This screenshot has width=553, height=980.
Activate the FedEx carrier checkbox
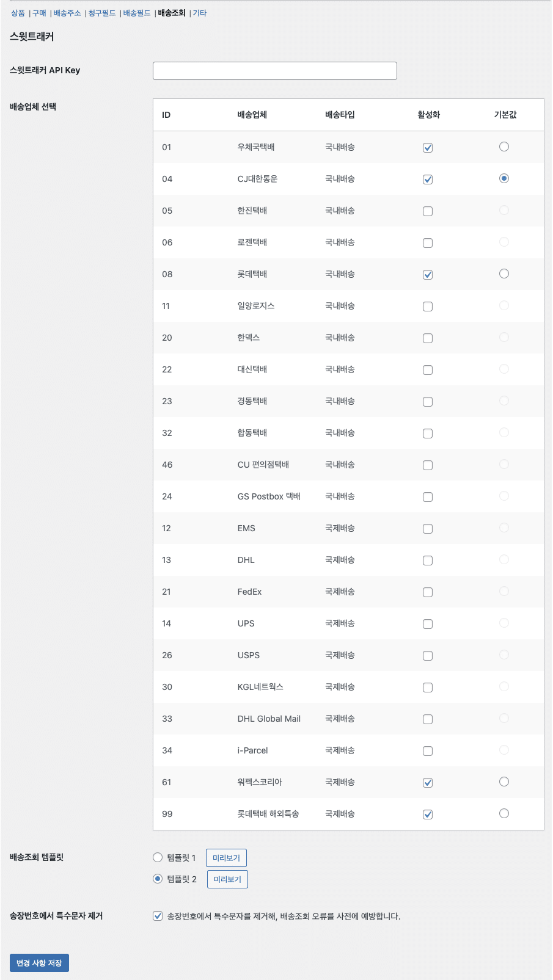click(428, 592)
